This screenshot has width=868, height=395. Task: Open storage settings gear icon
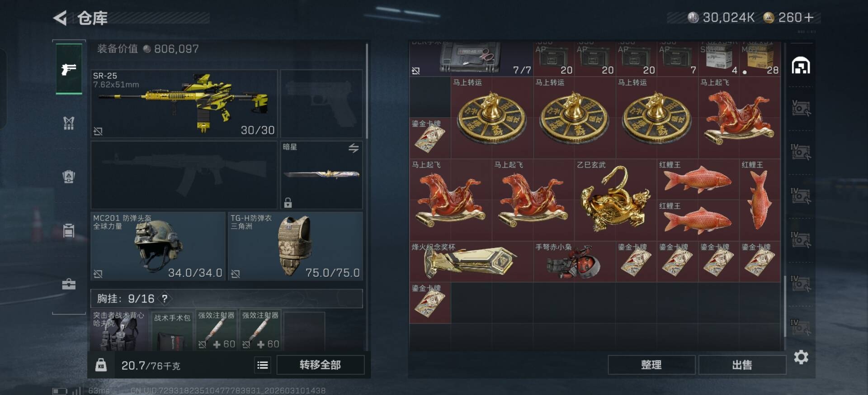tap(801, 357)
